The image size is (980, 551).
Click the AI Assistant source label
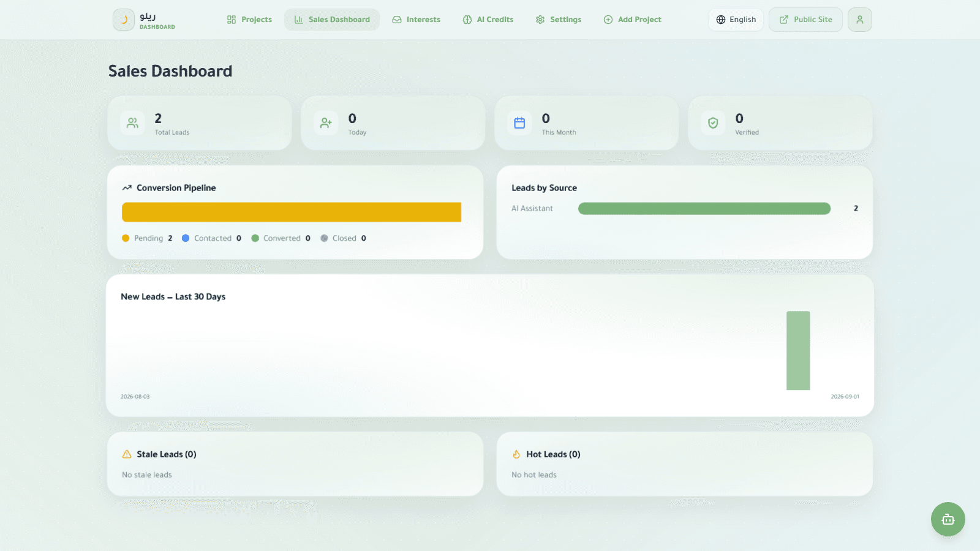532,209
